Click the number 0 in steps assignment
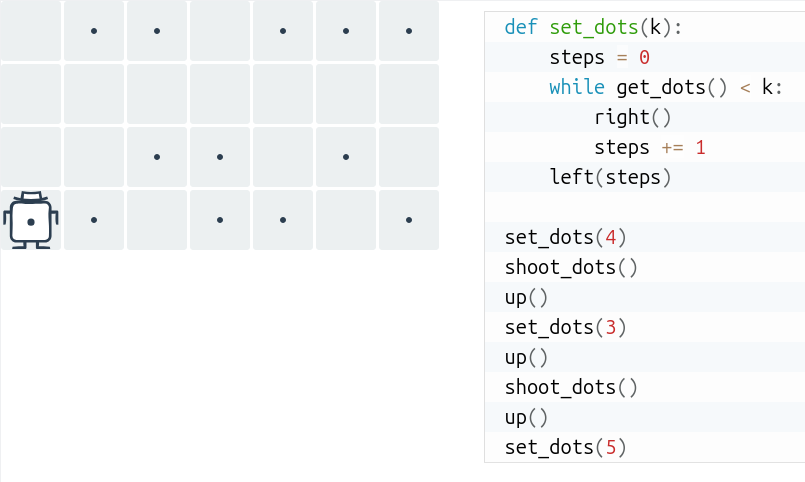805x482 pixels. pos(644,57)
